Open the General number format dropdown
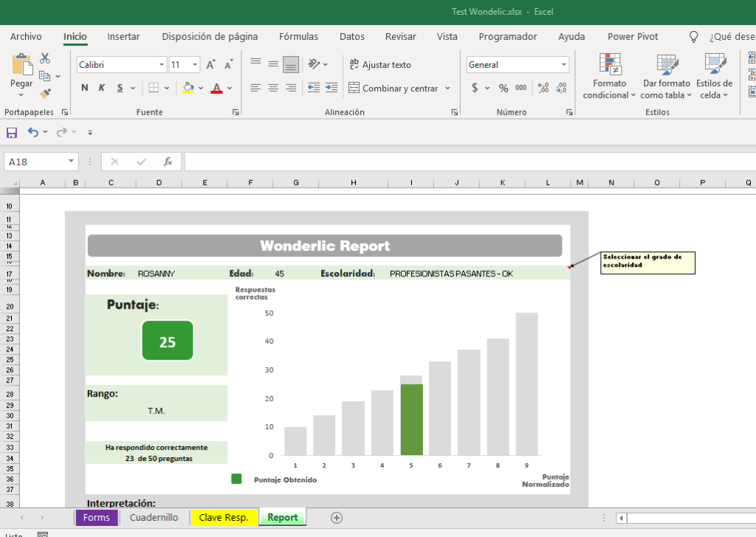Screen dimensions: 756x537 click(x=563, y=65)
